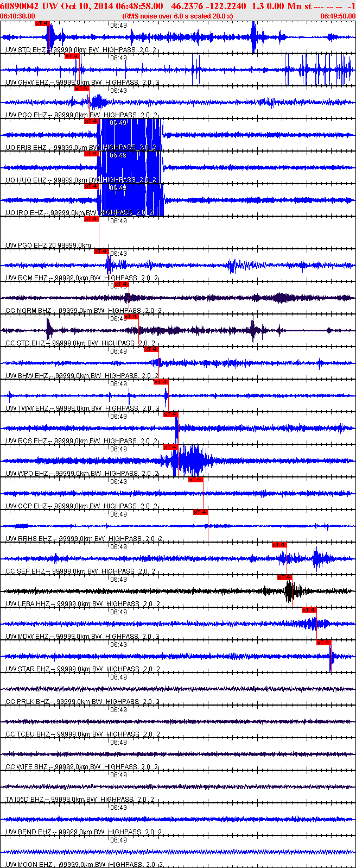356x868 pixels.
Task: Select station label 'UW WPO EHZ'
Action: pyautogui.click(x=27, y=474)
